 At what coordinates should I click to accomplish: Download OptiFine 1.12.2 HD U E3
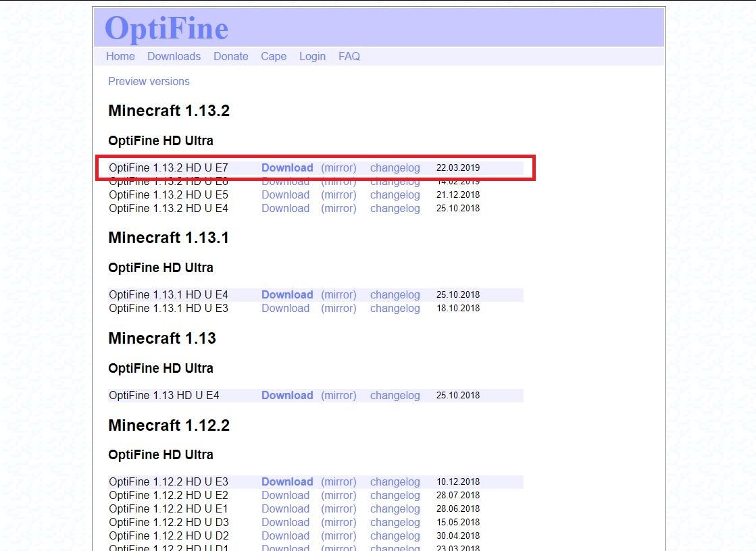click(x=287, y=481)
